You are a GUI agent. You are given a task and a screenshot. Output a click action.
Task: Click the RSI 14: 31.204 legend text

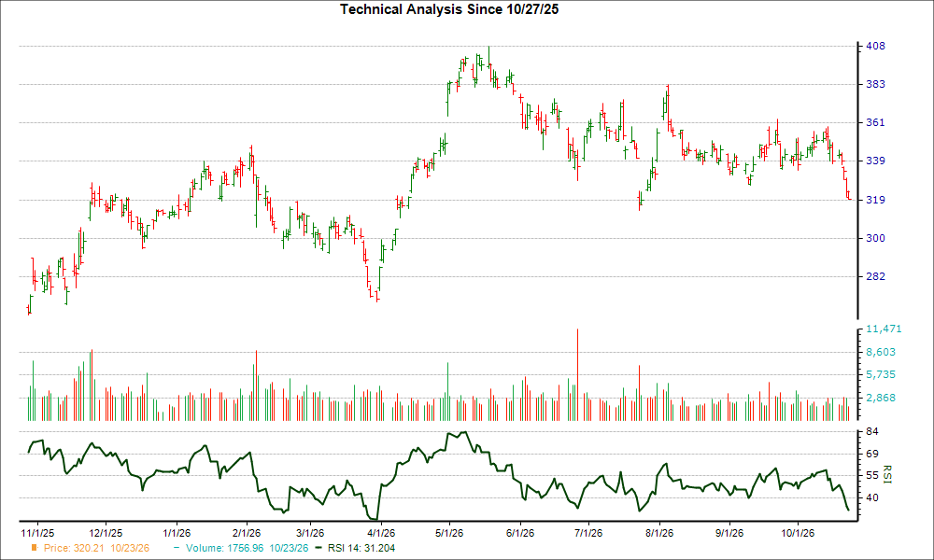pyautogui.click(x=361, y=548)
